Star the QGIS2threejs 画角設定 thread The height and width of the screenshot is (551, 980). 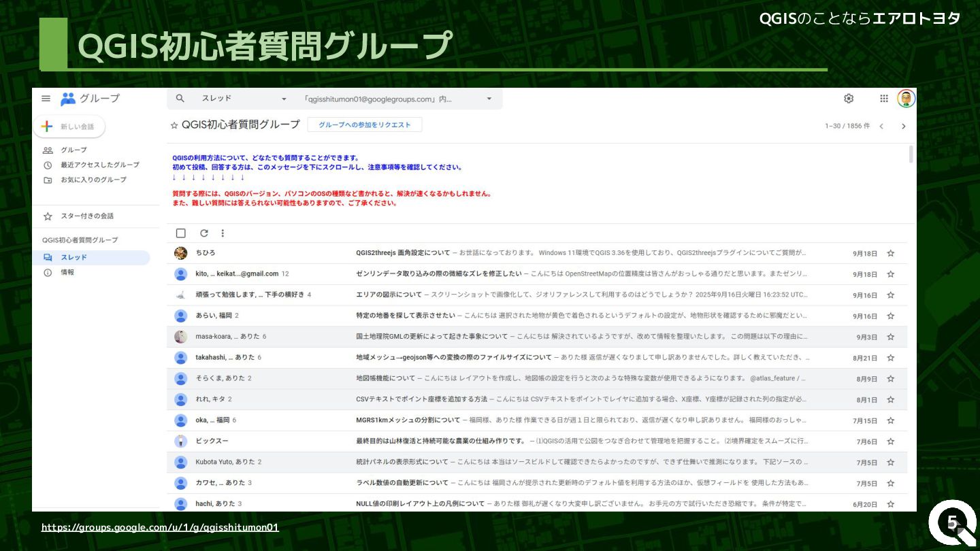click(x=891, y=254)
